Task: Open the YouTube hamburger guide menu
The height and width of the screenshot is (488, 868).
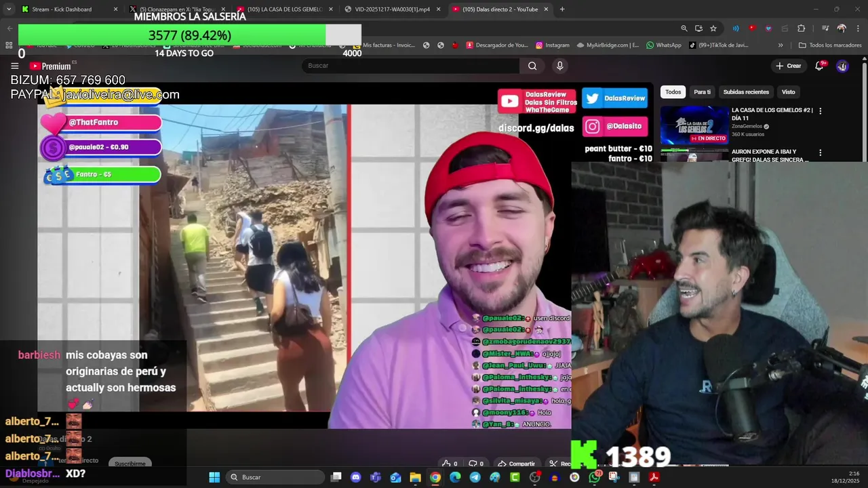Action: pyautogui.click(x=14, y=66)
